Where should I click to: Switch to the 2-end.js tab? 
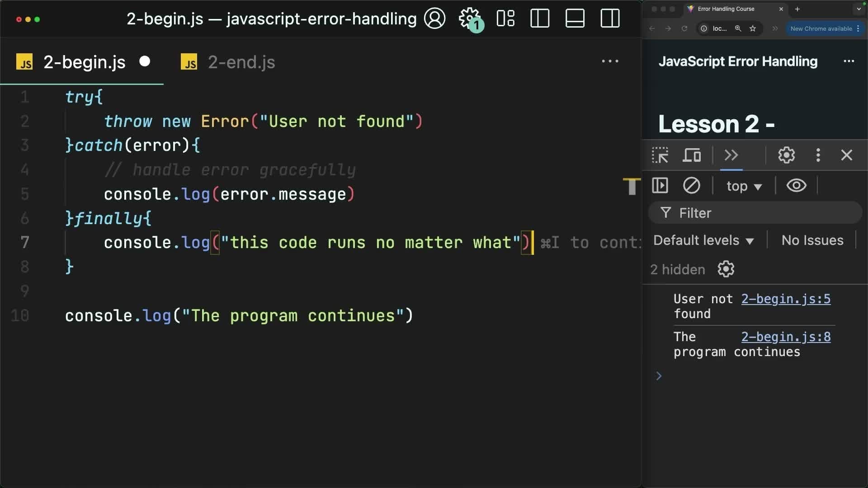point(241,62)
